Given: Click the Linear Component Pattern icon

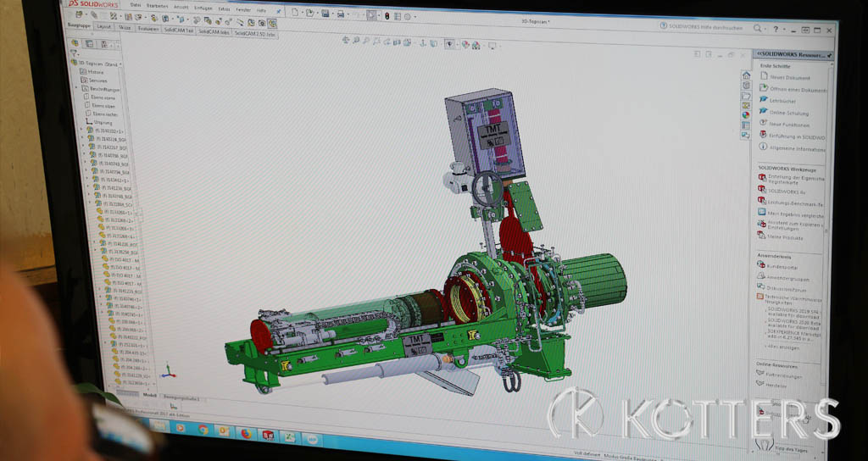Looking at the screenshot, I should (x=114, y=16).
